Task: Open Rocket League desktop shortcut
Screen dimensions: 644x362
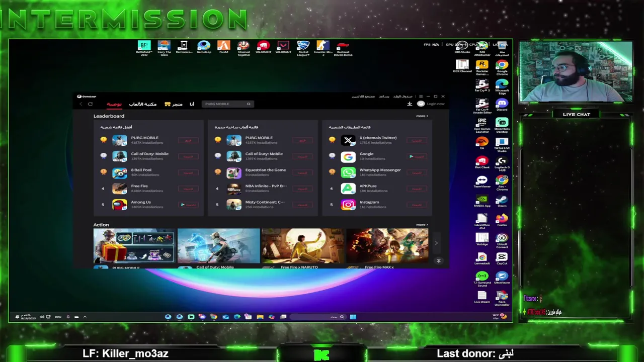Action: click(x=303, y=48)
